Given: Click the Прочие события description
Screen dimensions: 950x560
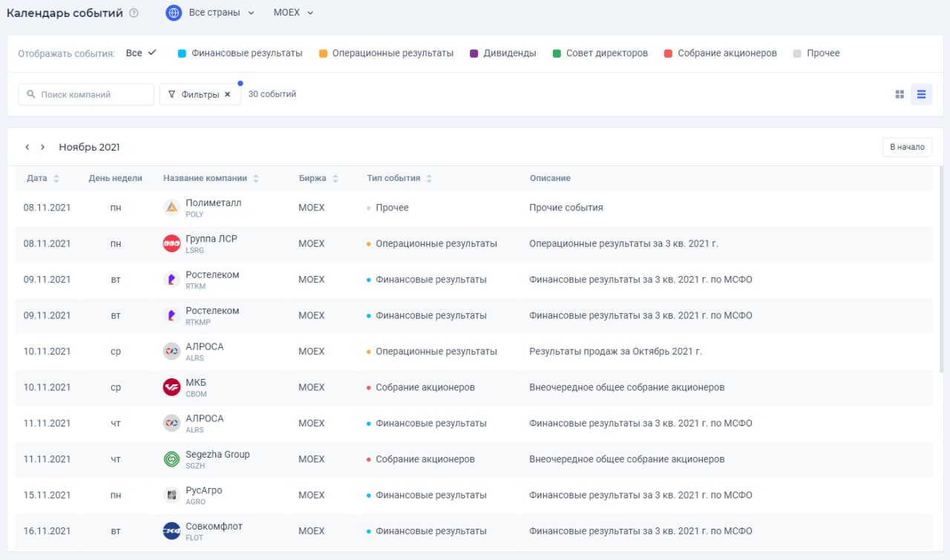Looking at the screenshot, I should [566, 208].
